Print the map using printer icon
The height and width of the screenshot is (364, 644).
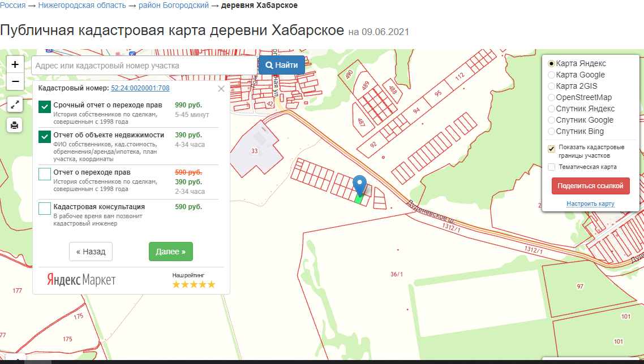(15, 125)
